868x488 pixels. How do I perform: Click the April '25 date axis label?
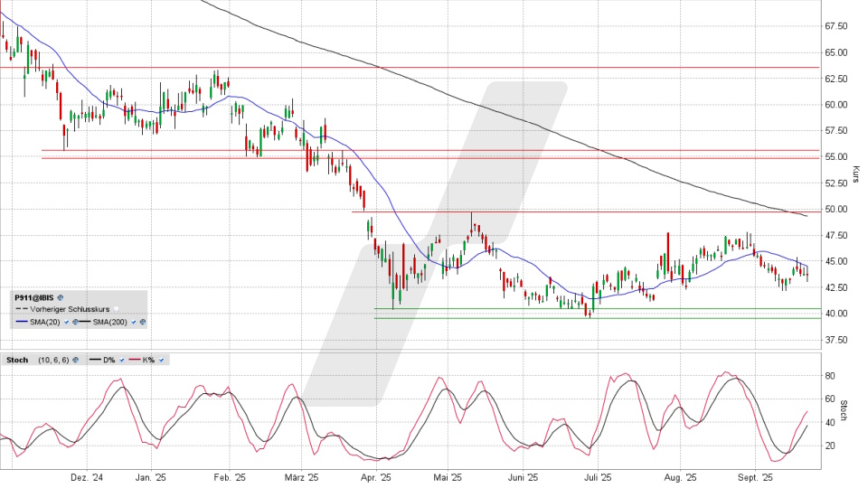pos(375,477)
